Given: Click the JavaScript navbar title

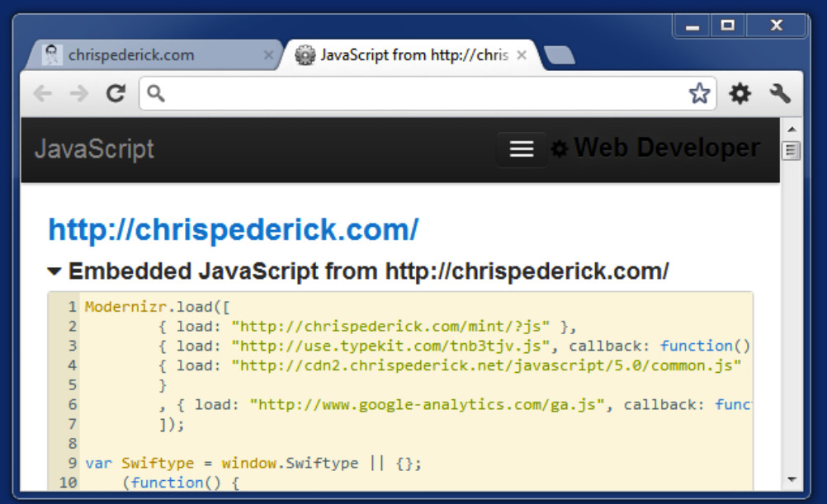Looking at the screenshot, I should 94,149.
